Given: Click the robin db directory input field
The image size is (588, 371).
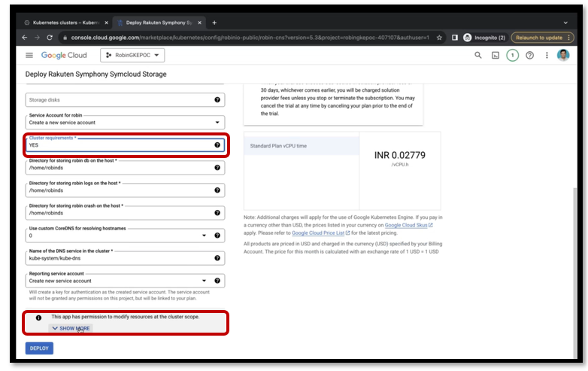Looking at the screenshot, I should 125,168.
